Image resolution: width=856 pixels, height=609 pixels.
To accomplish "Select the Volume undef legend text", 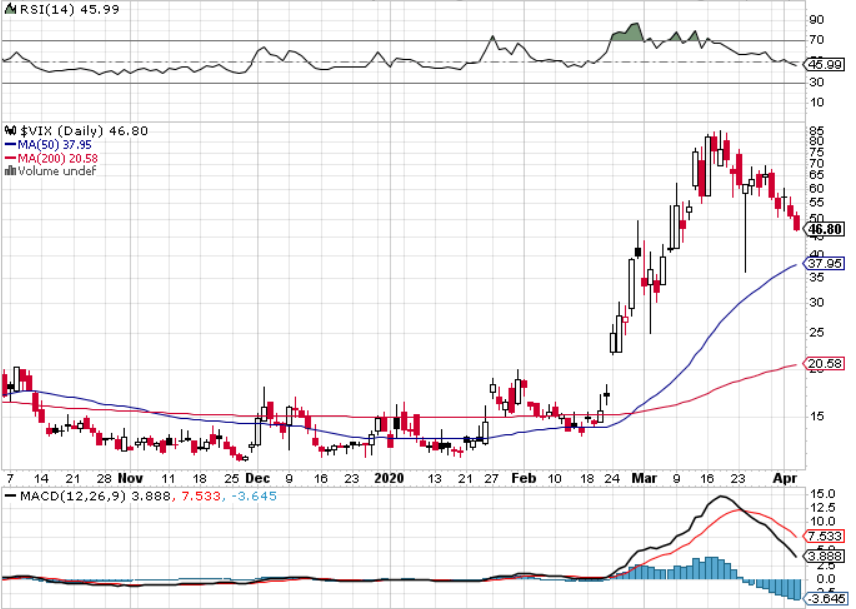I will (57, 171).
